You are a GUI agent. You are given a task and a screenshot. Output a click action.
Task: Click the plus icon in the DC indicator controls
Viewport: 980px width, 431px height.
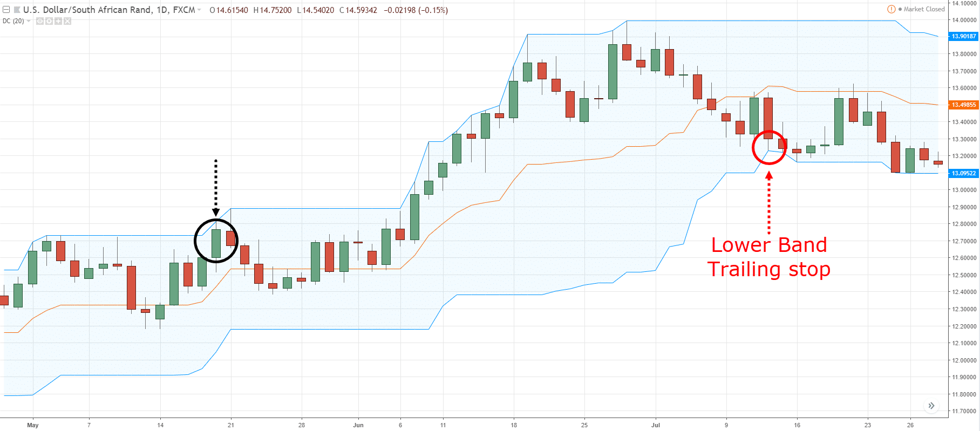pos(58,21)
